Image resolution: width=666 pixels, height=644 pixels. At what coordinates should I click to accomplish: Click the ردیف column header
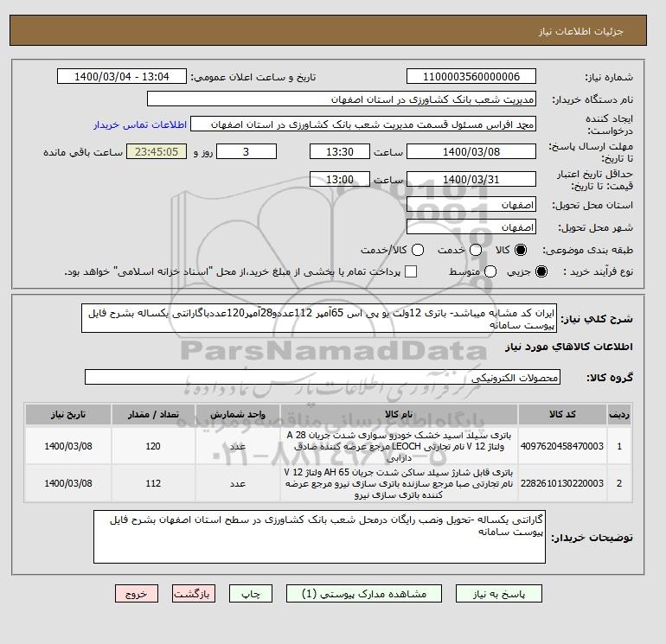tap(619, 414)
